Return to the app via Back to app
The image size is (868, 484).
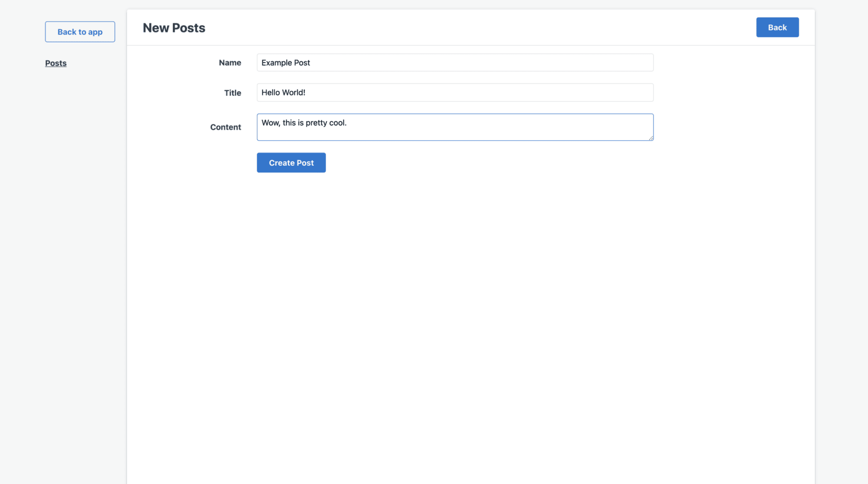pyautogui.click(x=80, y=31)
